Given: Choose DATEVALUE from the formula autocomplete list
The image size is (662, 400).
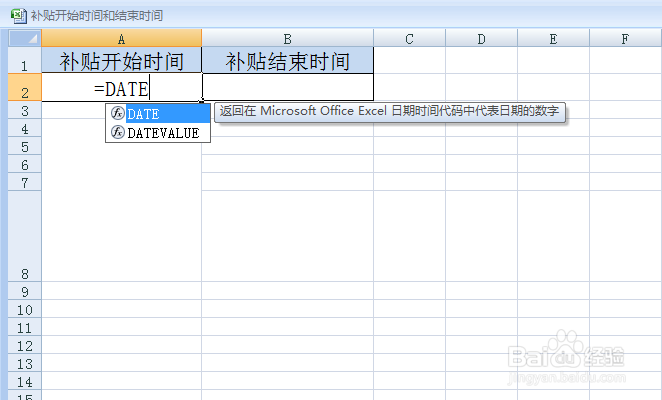Looking at the screenshot, I should click(x=158, y=133).
